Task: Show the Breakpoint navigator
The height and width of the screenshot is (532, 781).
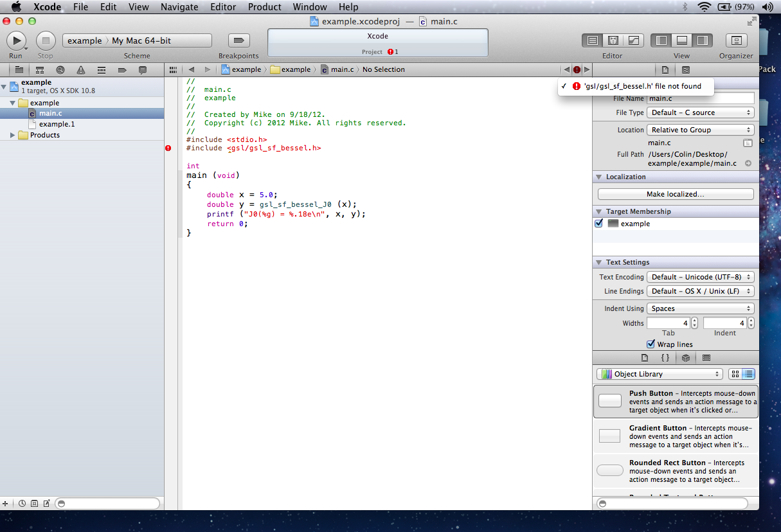Action: [x=121, y=69]
